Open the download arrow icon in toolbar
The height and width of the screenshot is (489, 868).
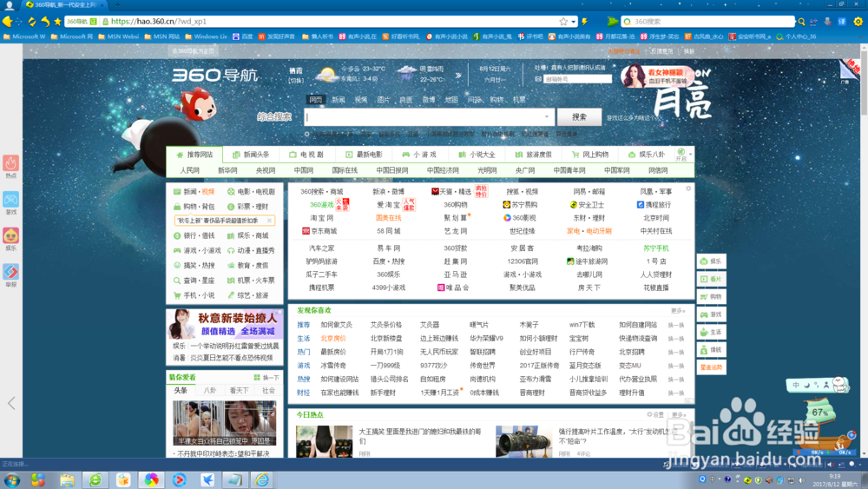[x=827, y=22]
